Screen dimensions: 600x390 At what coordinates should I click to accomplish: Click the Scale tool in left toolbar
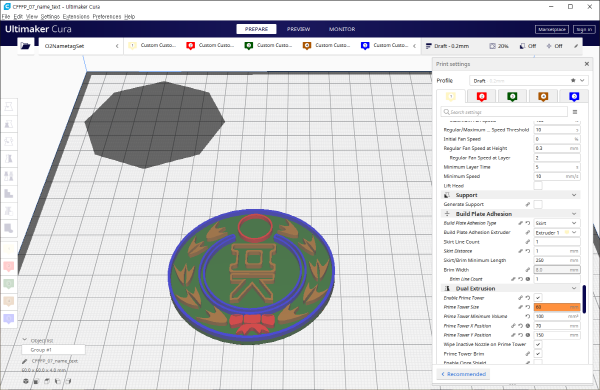coord(8,124)
